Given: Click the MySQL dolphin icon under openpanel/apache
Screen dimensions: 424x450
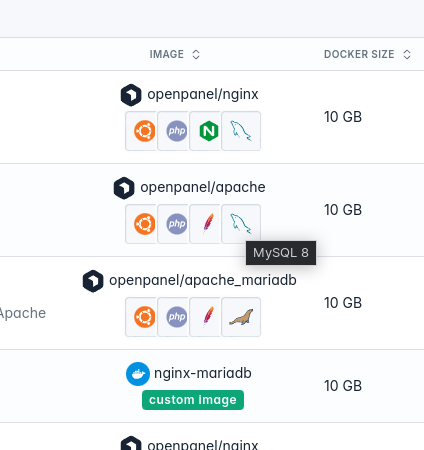Looking at the screenshot, I should pos(241,224).
